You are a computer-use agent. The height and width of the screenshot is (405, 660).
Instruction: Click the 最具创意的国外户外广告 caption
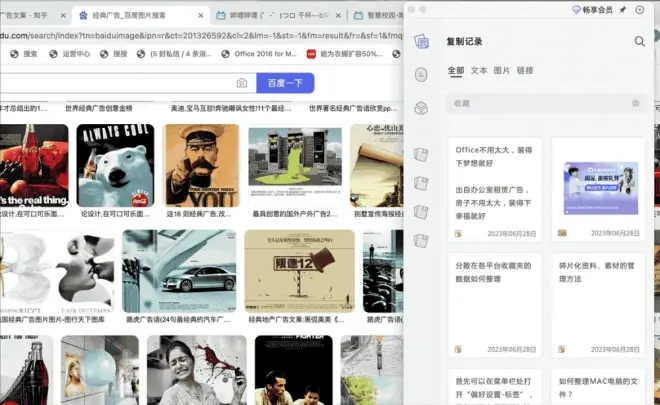point(295,214)
